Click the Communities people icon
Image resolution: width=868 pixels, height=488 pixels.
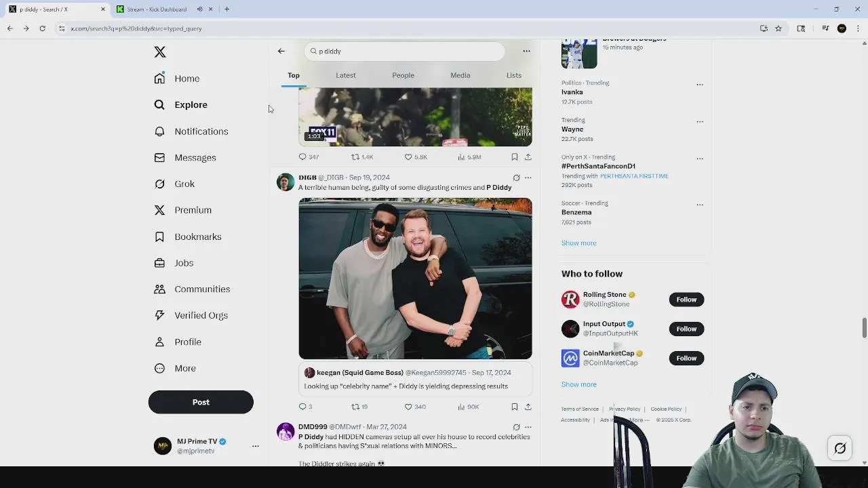pyautogui.click(x=159, y=289)
